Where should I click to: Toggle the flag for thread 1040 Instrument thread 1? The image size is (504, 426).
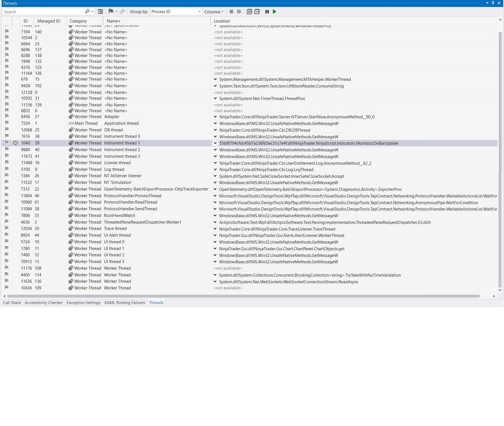[7, 142]
